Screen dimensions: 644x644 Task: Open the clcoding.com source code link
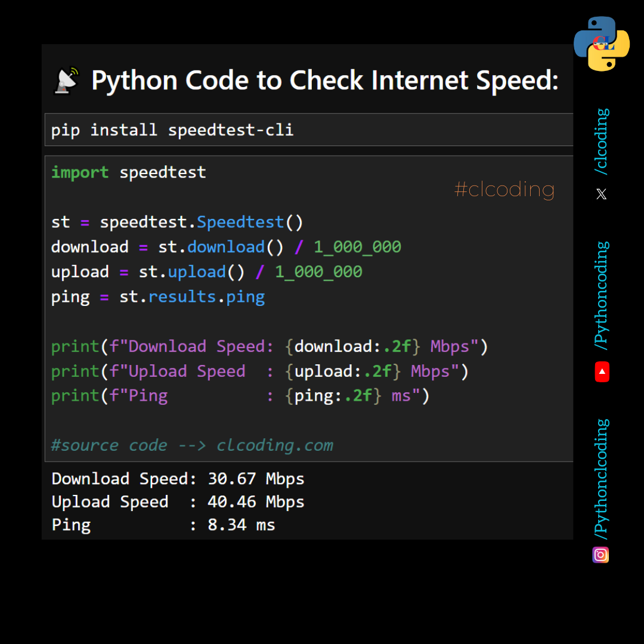274,445
